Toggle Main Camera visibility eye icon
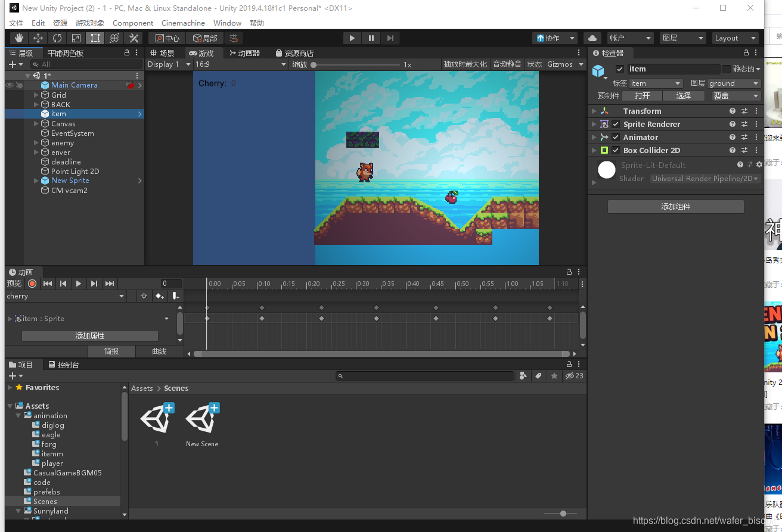 tap(10, 85)
